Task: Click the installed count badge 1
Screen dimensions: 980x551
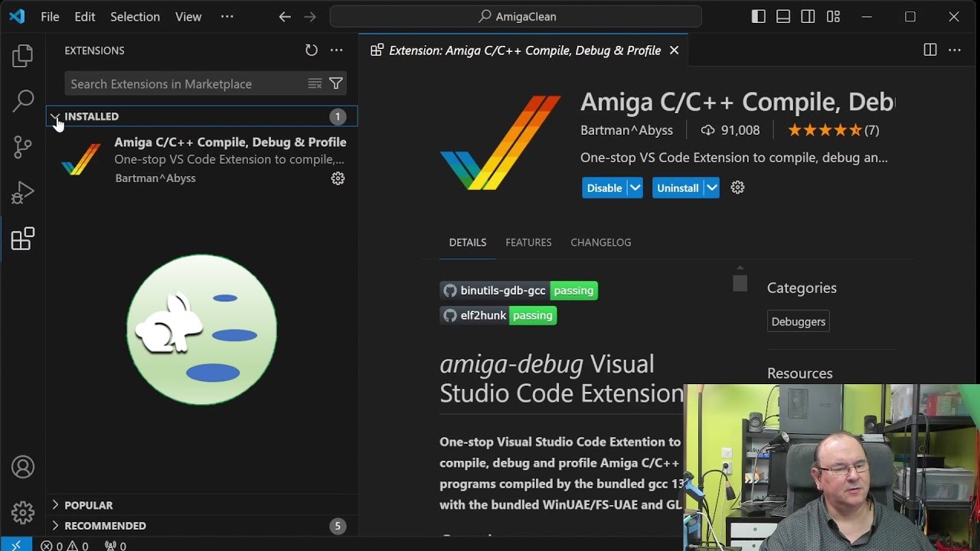Action: coord(338,116)
